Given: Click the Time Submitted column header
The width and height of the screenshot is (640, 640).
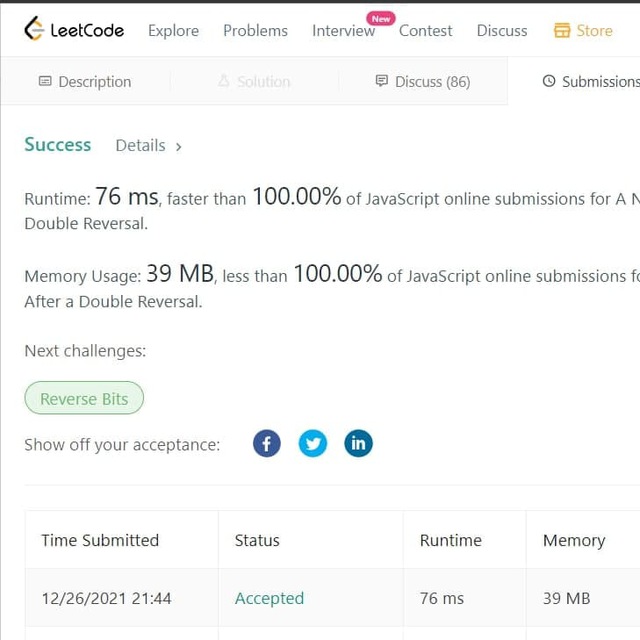Looking at the screenshot, I should coord(100,540).
